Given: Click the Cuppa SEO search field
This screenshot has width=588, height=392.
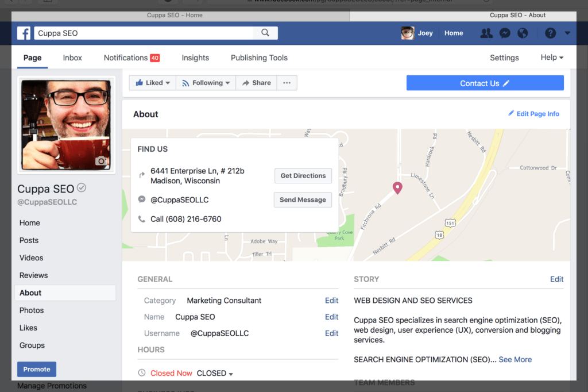Looking at the screenshot, I should point(144,33).
